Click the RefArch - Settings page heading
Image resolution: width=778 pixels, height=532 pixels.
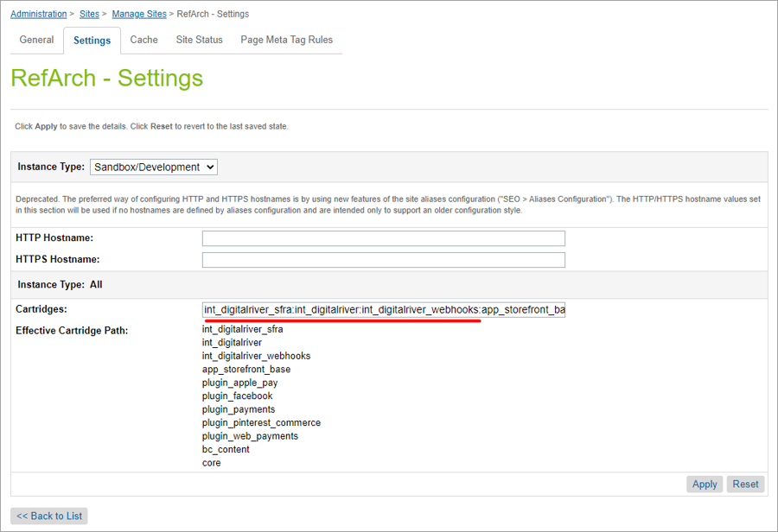[x=106, y=79]
